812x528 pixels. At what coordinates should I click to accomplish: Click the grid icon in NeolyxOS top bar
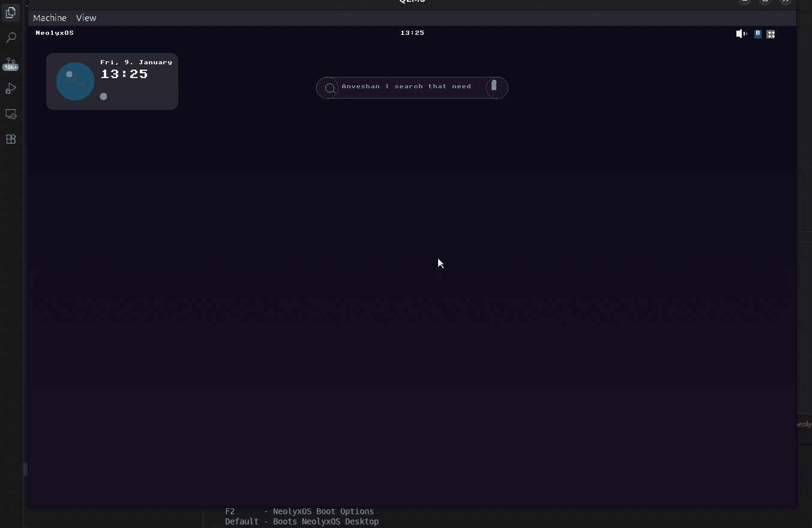click(771, 34)
